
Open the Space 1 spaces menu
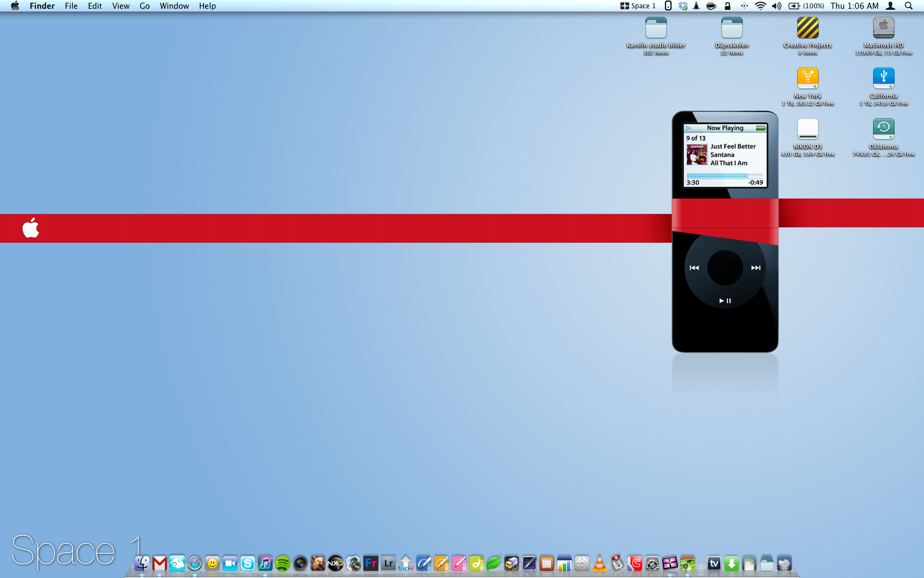pos(638,6)
